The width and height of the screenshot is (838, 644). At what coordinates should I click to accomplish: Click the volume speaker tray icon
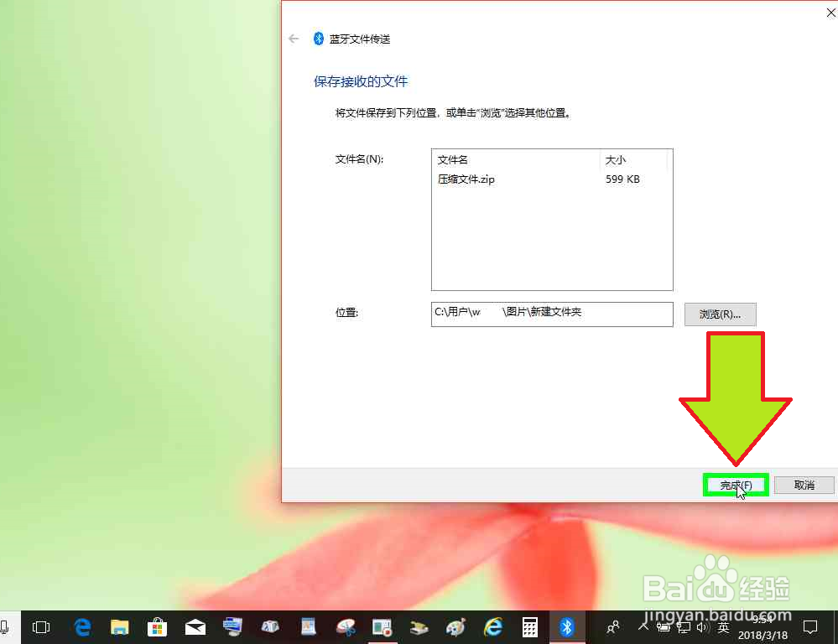pos(702,627)
